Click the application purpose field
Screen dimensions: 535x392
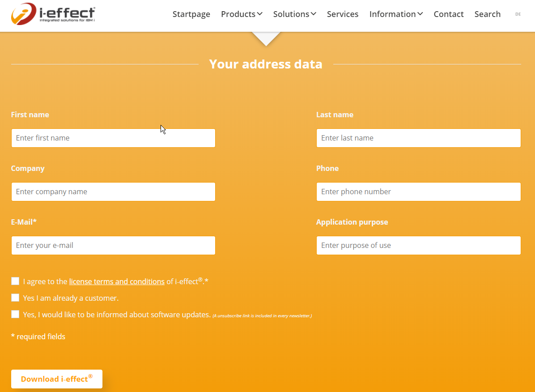point(418,245)
